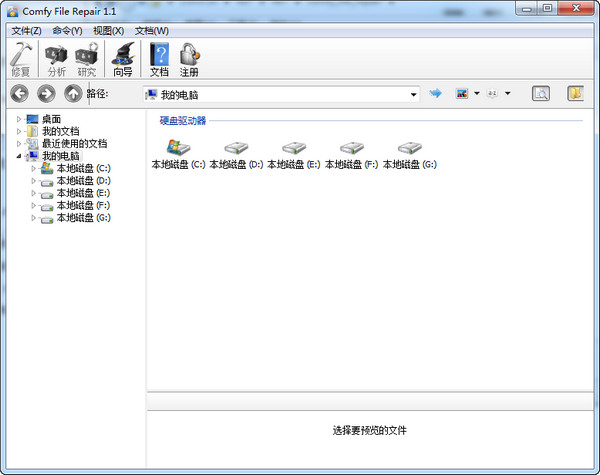
Task: Select tree item 本地磁盘 (D:)
Action: [x=83, y=181]
